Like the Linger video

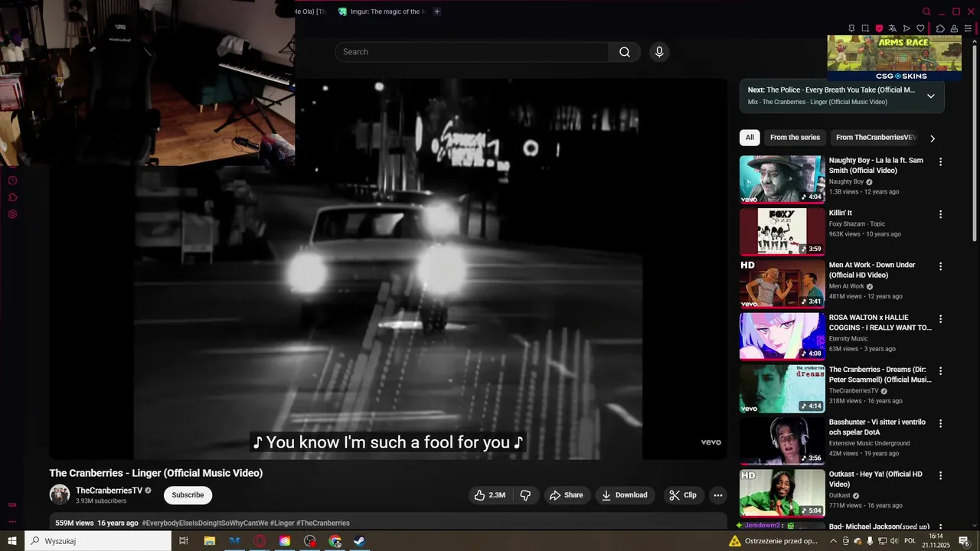tap(490, 495)
